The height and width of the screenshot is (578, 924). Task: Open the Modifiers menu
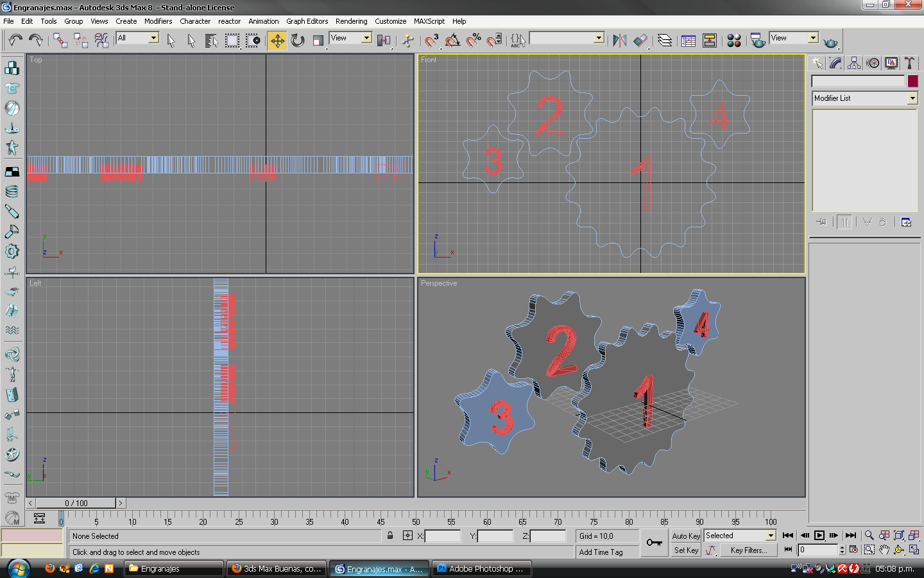point(158,21)
